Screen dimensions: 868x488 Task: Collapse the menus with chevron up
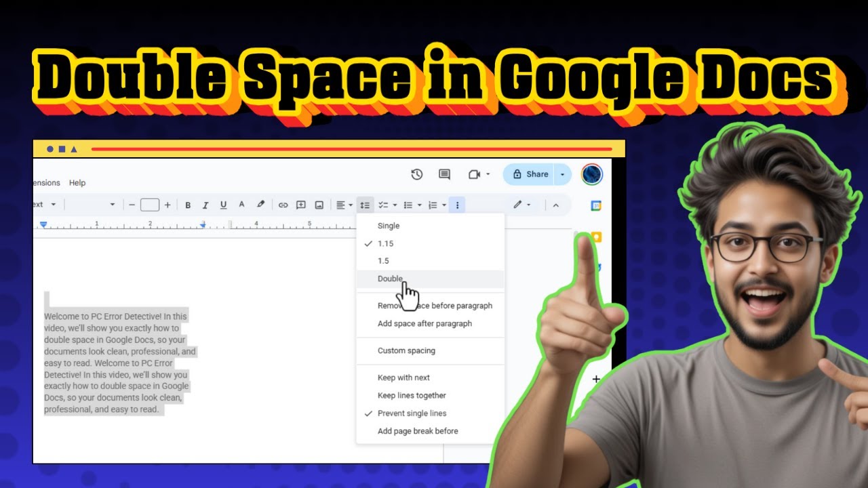tap(555, 205)
